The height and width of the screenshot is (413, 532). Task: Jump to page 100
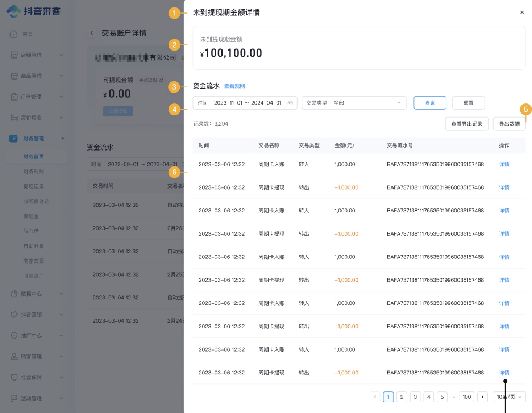point(467,397)
